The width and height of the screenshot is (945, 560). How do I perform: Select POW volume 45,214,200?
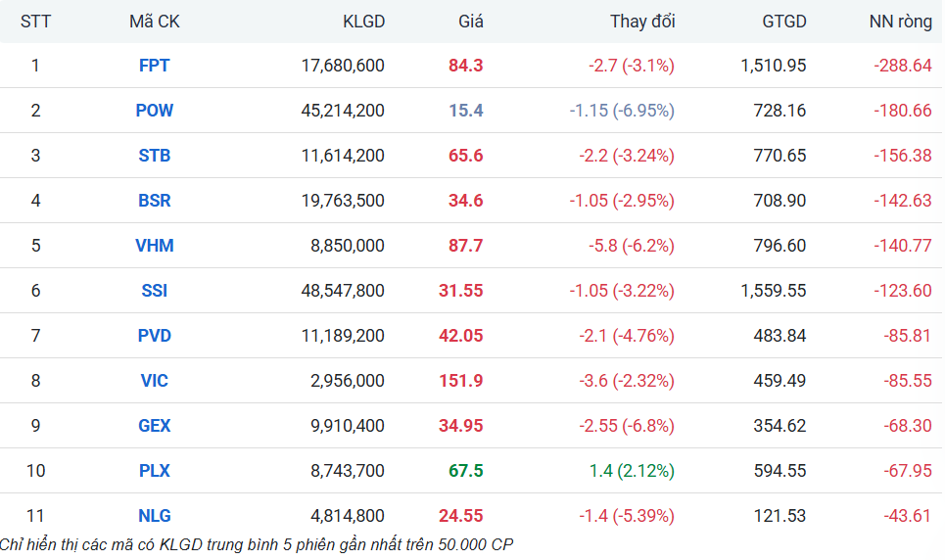pyautogui.click(x=343, y=111)
